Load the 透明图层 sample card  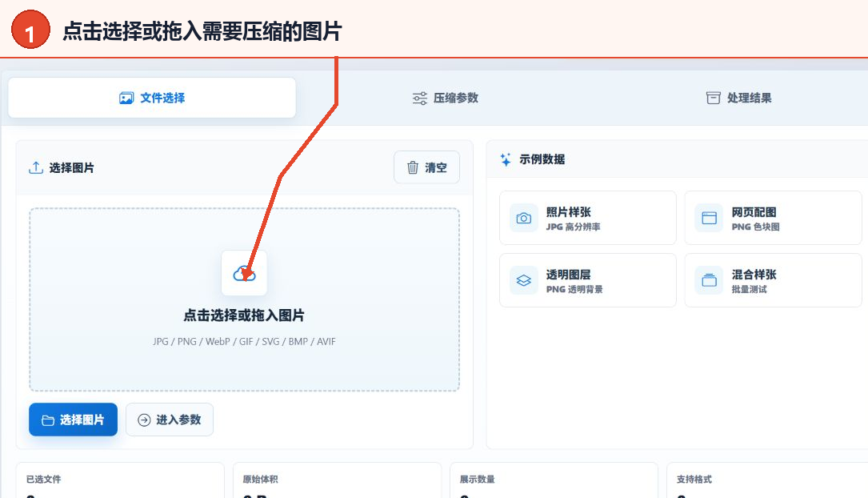[x=588, y=280]
